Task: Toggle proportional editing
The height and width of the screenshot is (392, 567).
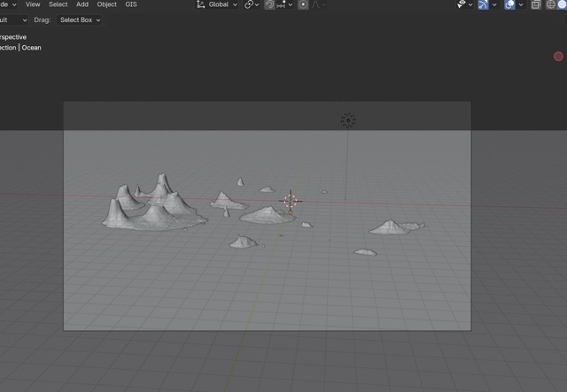Action: [303, 4]
